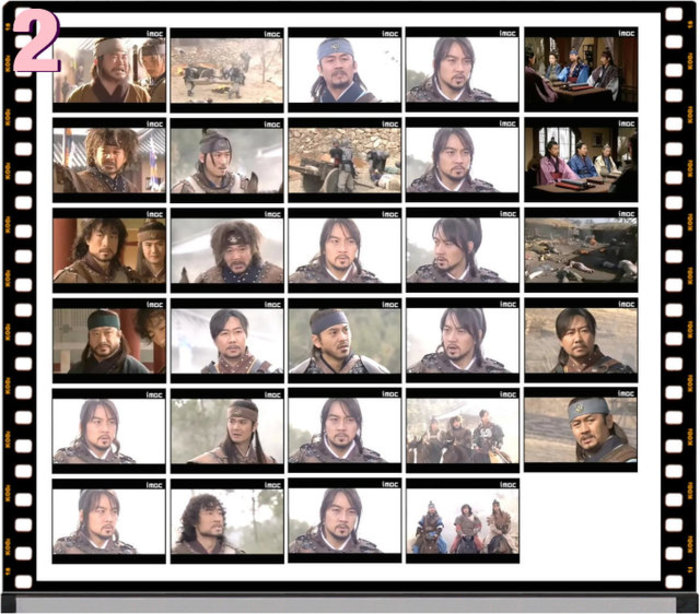The height and width of the screenshot is (614, 700).
Task: Open thumbnail of shouting man with white headband
Action: (x=109, y=70)
